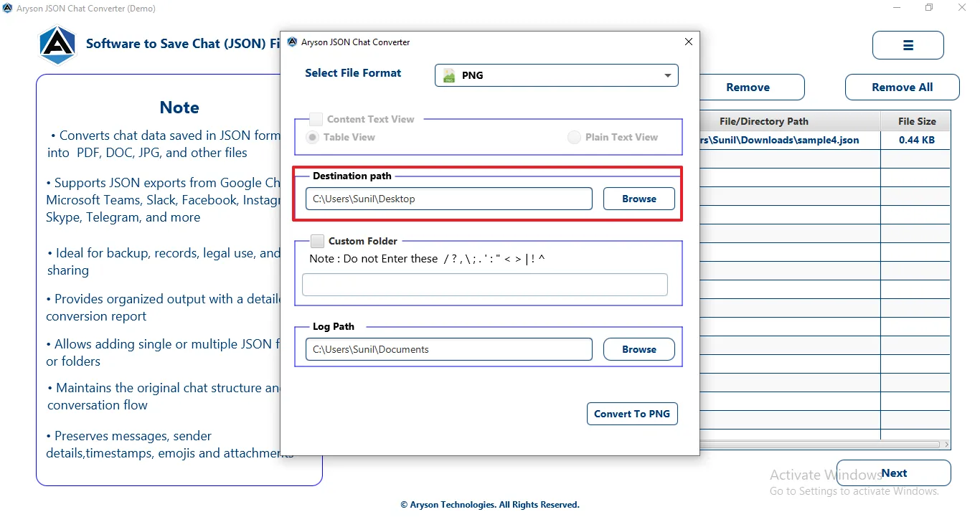Click the Next button in the main window
The width and height of the screenshot is (980, 522).
tap(894, 473)
